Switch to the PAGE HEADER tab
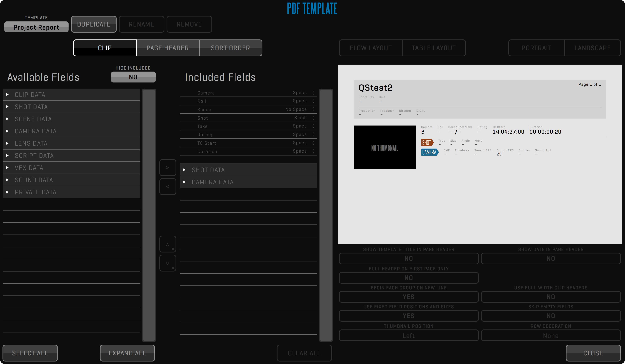Screen dimensions: 625x364 pyautogui.click(x=168, y=48)
